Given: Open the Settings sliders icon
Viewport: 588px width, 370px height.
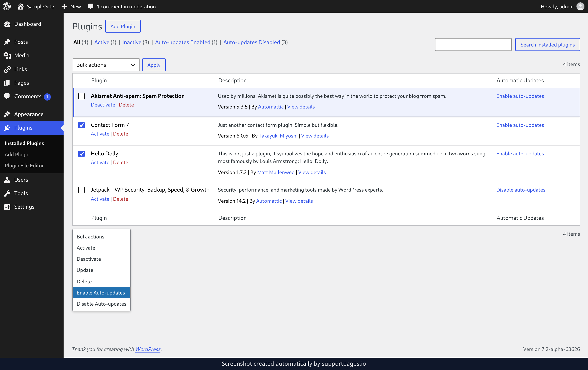Looking at the screenshot, I should coord(7,207).
